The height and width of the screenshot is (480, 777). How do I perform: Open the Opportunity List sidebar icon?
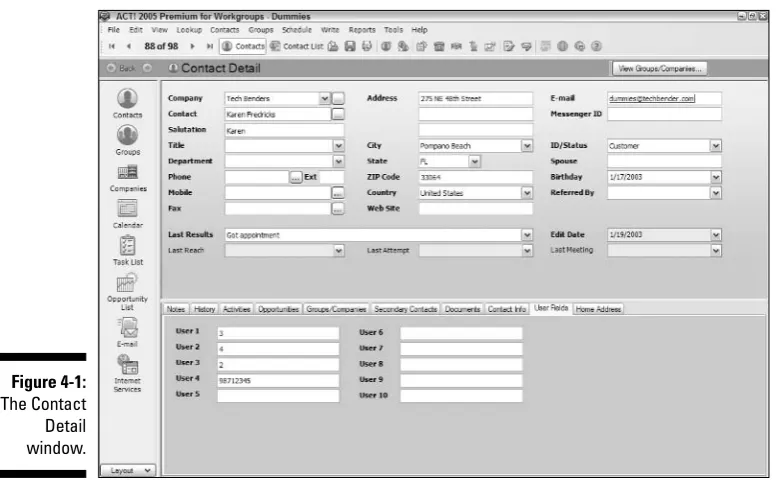coord(127,292)
